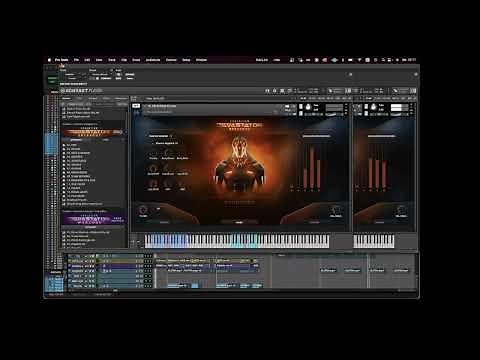Click the Multi Rack name field
Image resolution: width=480 pixels, height=360 pixels.
(x=155, y=99)
